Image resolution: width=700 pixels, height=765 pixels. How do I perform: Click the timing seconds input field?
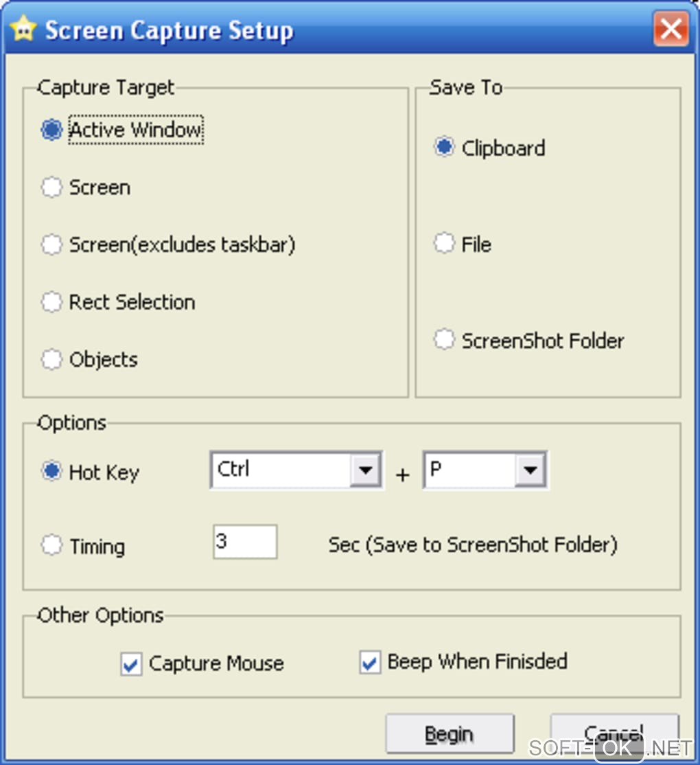tap(245, 542)
